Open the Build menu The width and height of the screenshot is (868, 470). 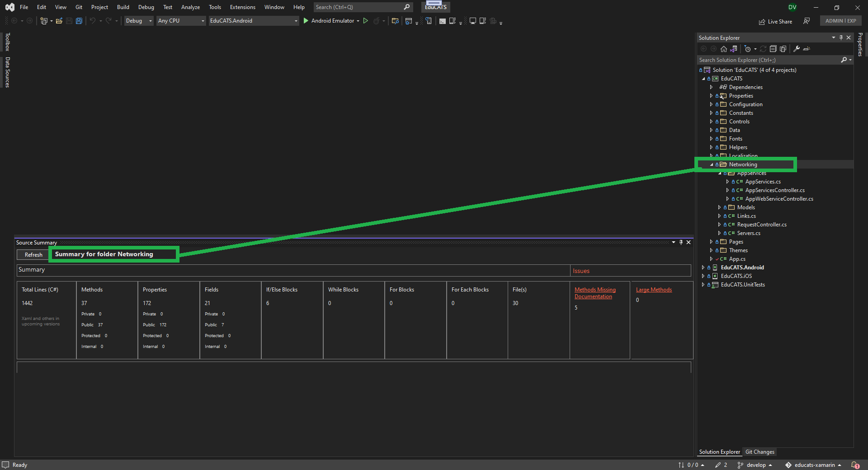[x=123, y=7]
